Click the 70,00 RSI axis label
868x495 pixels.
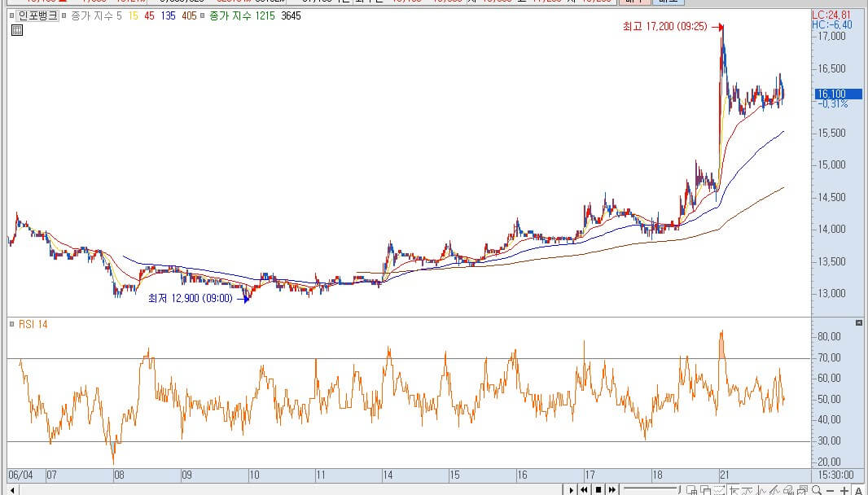(829, 357)
